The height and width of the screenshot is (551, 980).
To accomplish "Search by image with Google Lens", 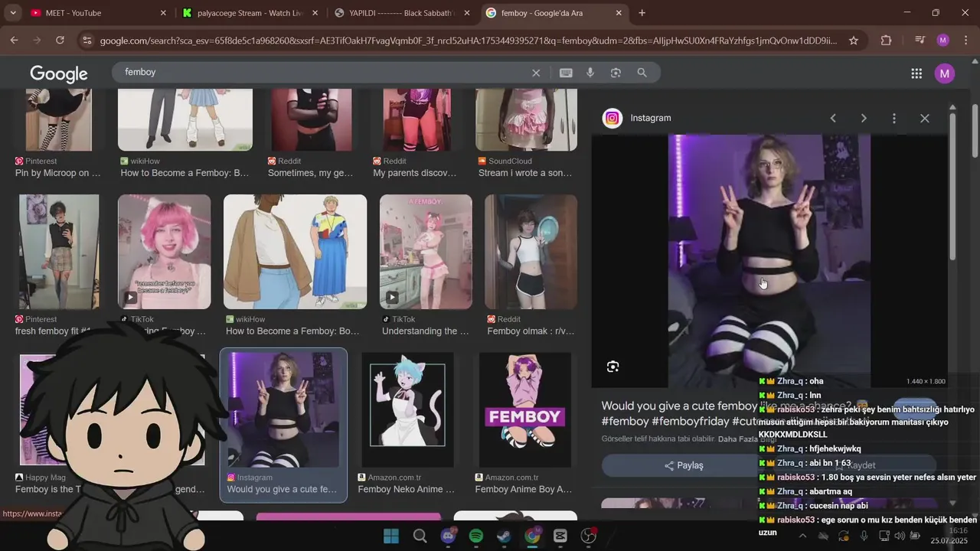I will pos(616,73).
